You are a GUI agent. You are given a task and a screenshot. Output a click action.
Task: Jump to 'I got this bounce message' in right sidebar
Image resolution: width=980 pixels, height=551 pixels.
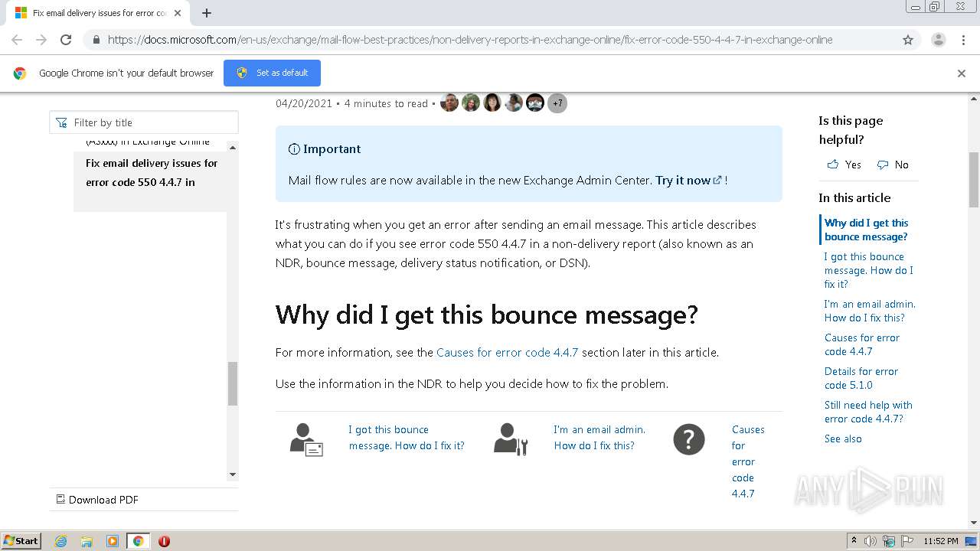click(869, 270)
